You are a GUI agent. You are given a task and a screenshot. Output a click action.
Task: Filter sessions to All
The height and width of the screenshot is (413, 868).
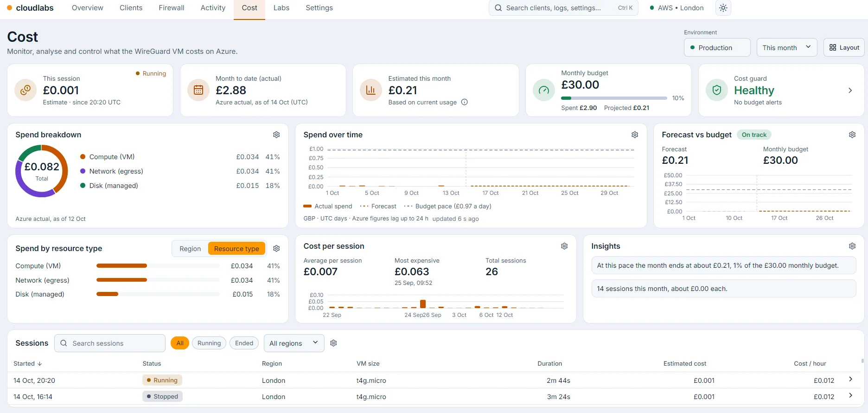tap(180, 343)
